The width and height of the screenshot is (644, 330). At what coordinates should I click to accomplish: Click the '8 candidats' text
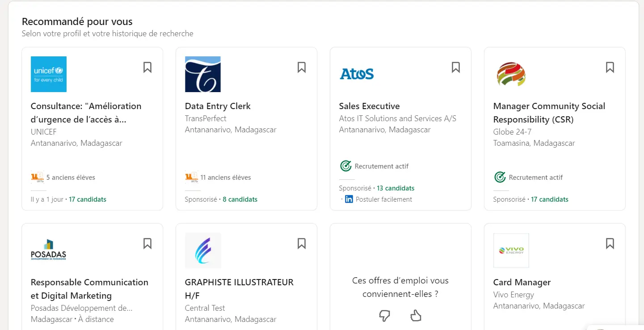240,199
